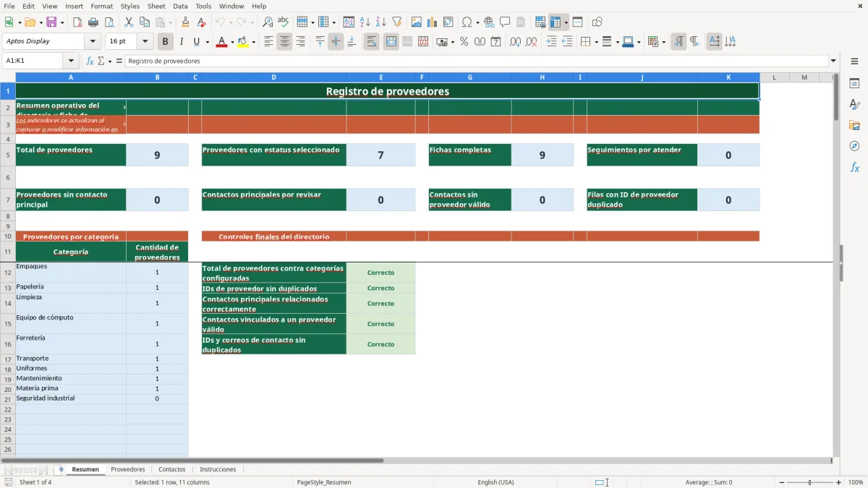Viewport: 868px width, 488px height.
Task: Select the Clone Formatting paintbrush
Action: pos(186,22)
